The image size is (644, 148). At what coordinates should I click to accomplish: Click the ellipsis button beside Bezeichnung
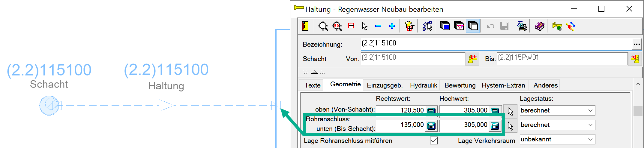637,44
